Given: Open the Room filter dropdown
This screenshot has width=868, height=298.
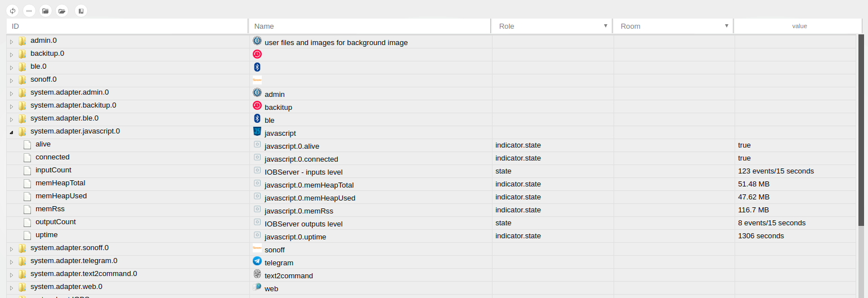Looking at the screenshot, I should pyautogui.click(x=727, y=26).
